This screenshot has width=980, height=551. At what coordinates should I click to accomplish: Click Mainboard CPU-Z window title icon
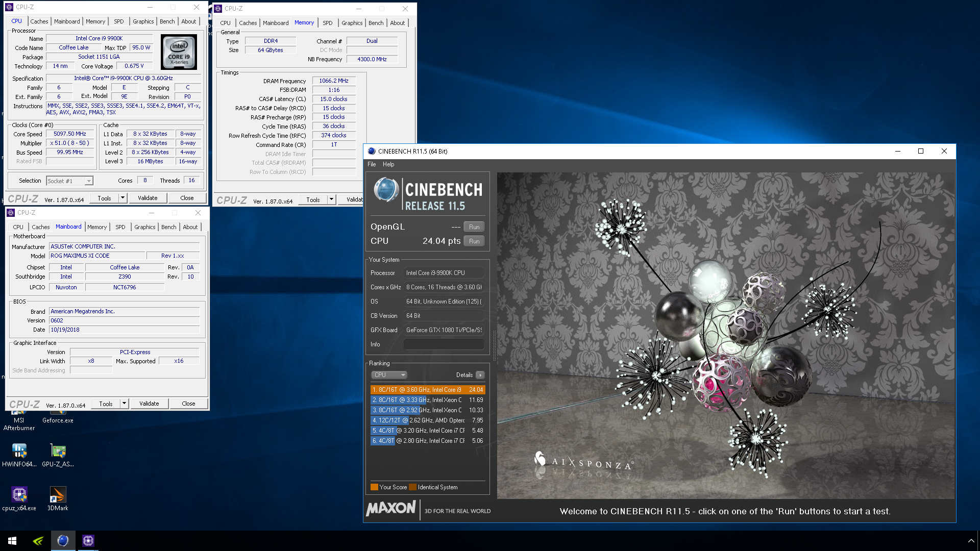[11, 213]
